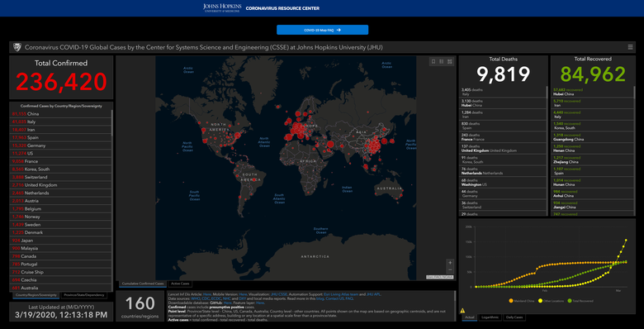Click the COVID-19 Map FAQ button
Screen dimensions: 644x329
coord(322,30)
